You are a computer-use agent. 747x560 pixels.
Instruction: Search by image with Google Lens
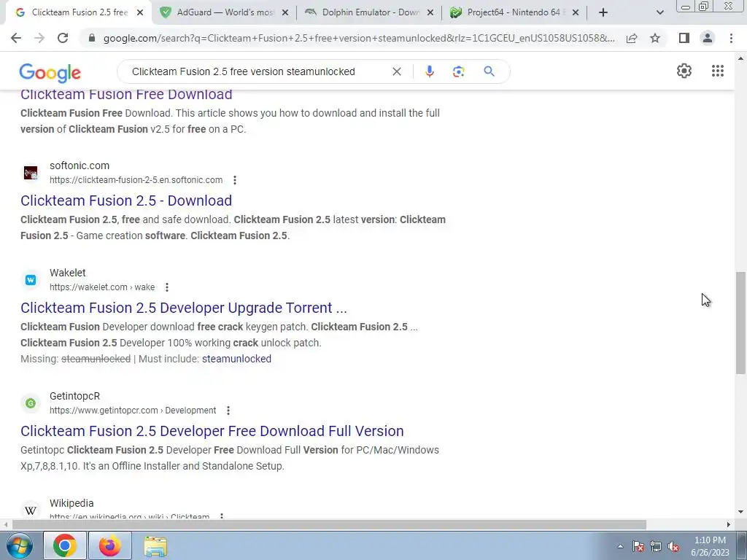[458, 71]
